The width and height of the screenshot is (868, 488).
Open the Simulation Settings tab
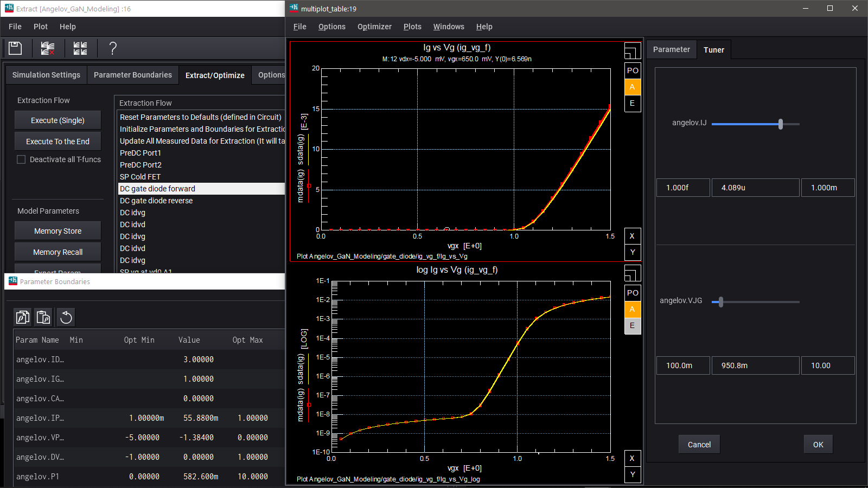pyautogui.click(x=46, y=75)
